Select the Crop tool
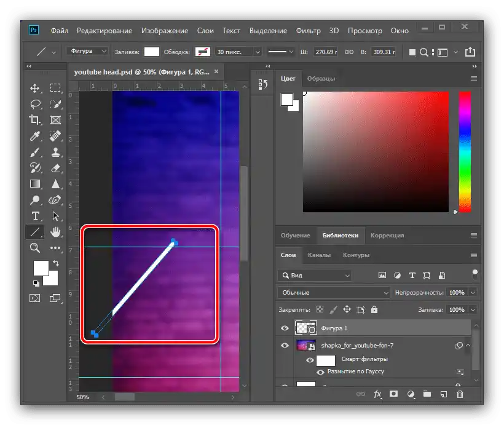The image size is (504, 425). click(34, 120)
